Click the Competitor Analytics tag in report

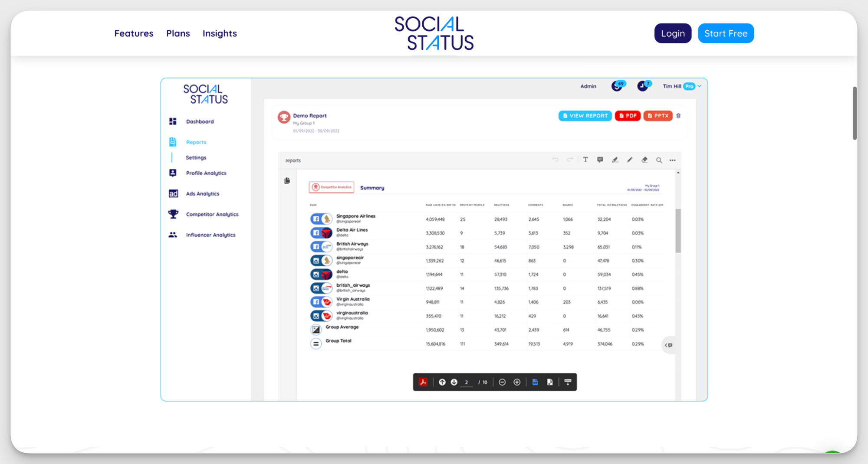(332, 187)
